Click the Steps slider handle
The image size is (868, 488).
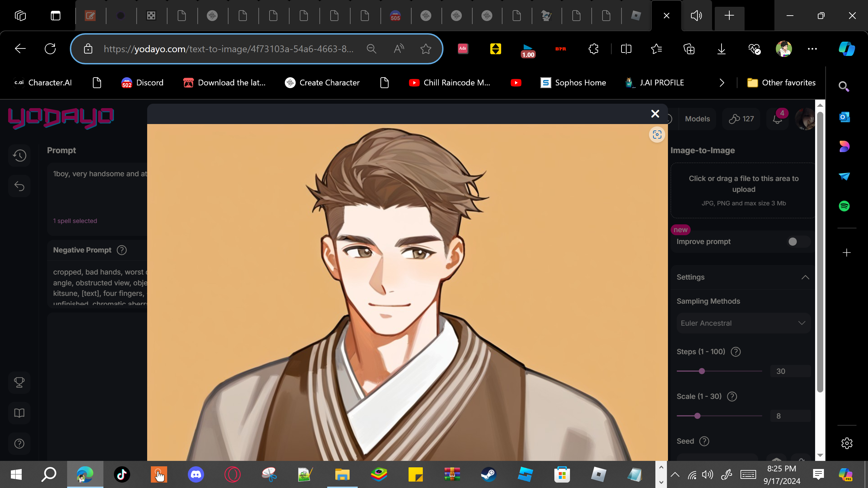coord(702,371)
